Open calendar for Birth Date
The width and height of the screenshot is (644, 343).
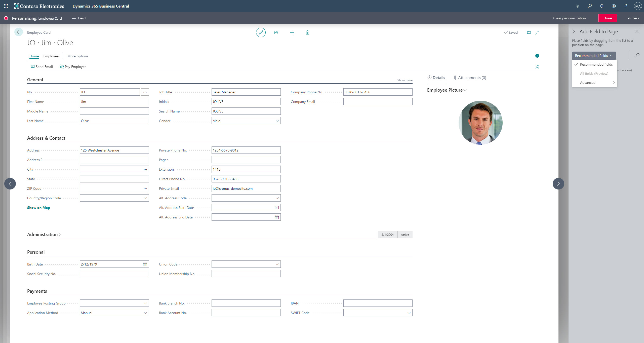(145, 264)
